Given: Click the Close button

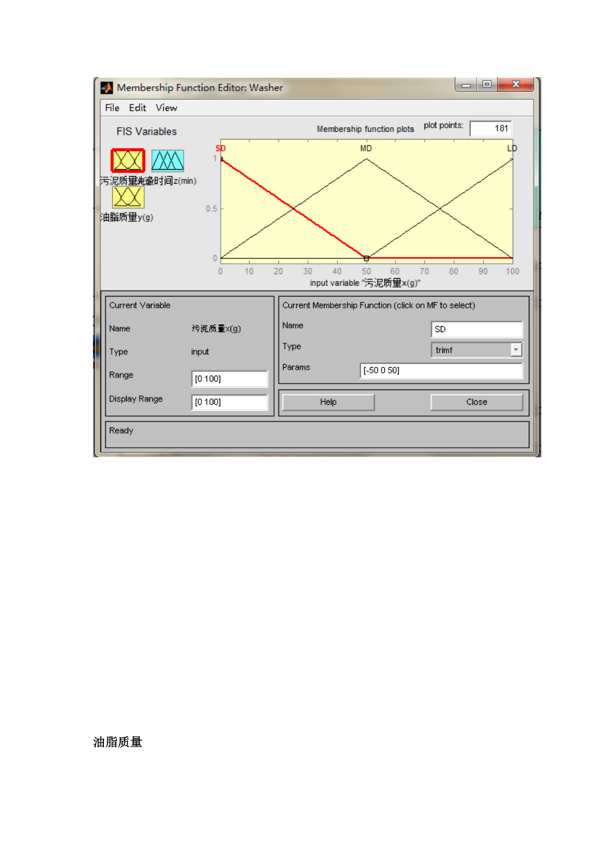Looking at the screenshot, I should coord(476,402).
